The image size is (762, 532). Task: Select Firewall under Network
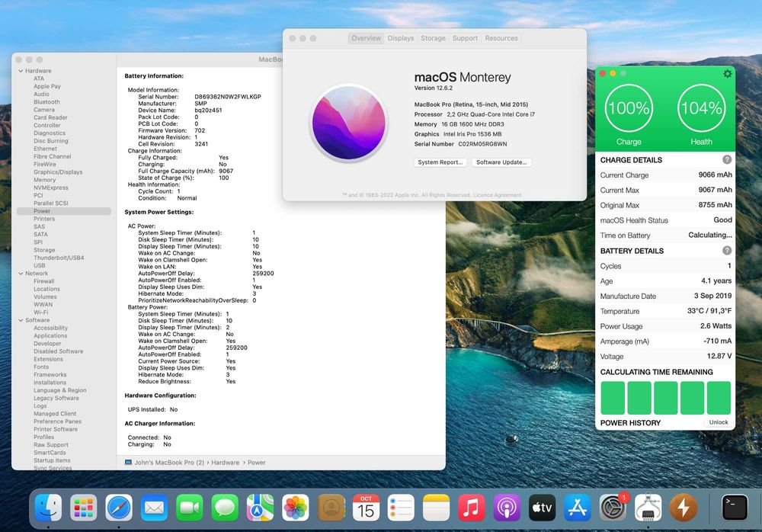tap(43, 281)
